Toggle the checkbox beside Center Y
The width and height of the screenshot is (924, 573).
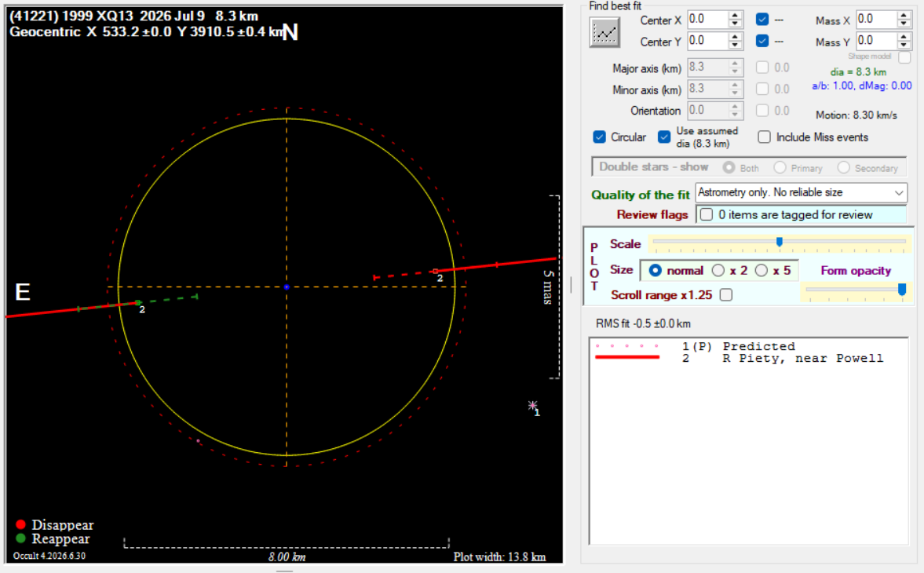tap(762, 41)
